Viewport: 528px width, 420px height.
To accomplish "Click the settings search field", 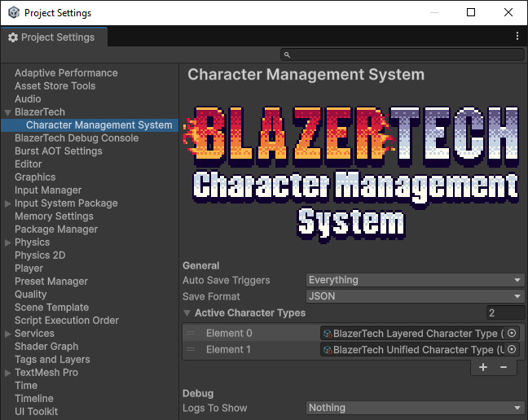I will click(403, 55).
